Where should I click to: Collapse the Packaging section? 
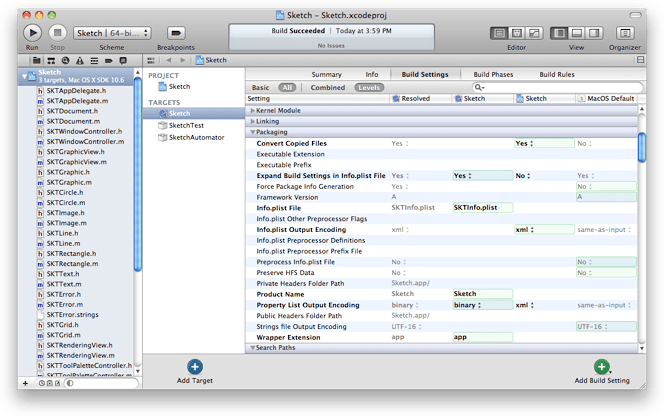(x=252, y=132)
